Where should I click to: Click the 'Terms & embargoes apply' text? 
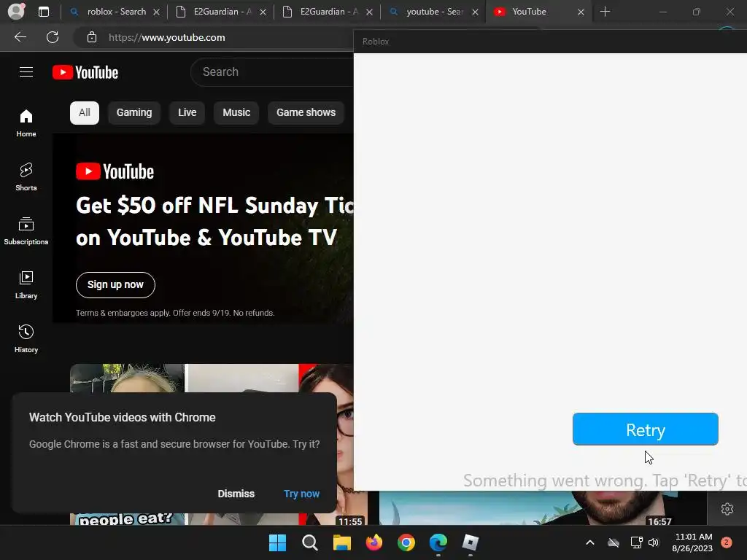(x=175, y=313)
